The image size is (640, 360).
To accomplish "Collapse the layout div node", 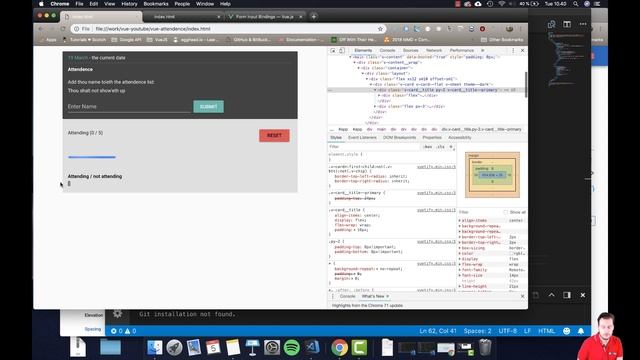I will [362, 73].
